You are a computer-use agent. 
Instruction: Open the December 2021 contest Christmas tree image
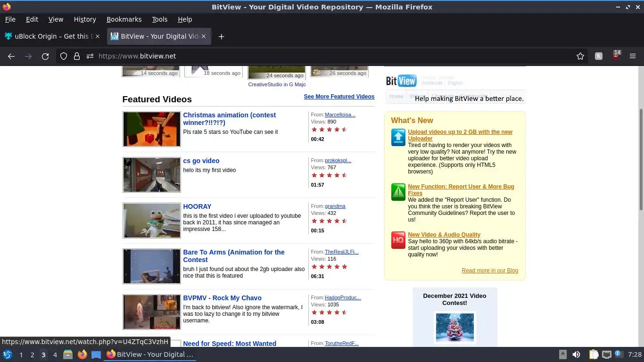455,327
